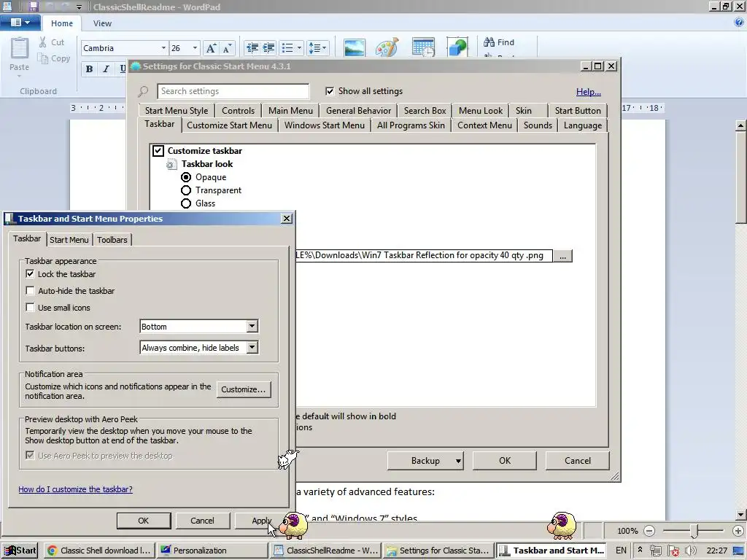Image resolution: width=747 pixels, height=560 pixels.
Task: Select the Glass taskbar look
Action: (186, 203)
